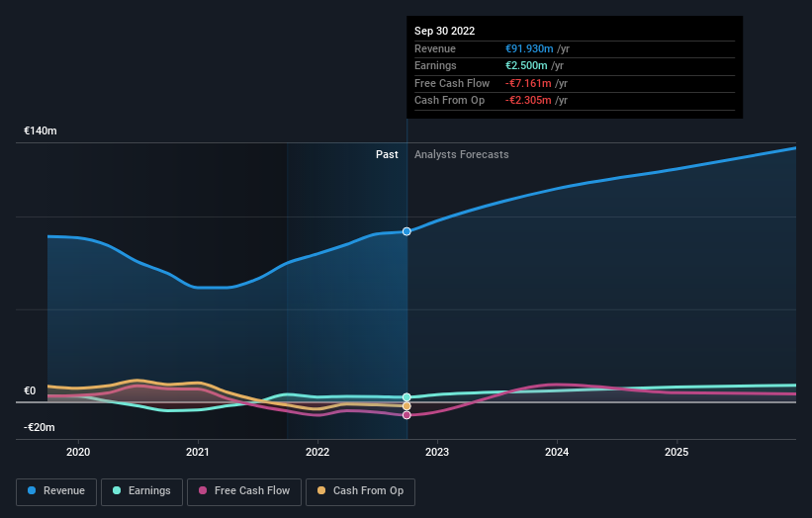Click the Sep 30 2022 tooltip date
Viewport: 812px width, 518px height.
click(x=444, y=31)
